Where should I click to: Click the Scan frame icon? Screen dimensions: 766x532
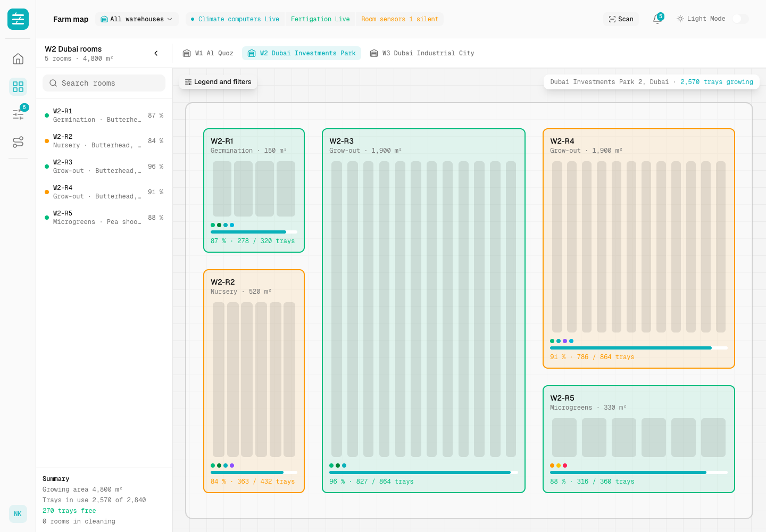pos(612,19)
